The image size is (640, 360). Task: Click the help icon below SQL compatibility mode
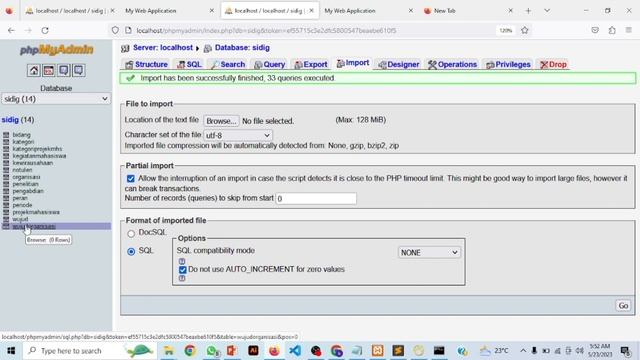pyautogui.click(x=182, y=261)
